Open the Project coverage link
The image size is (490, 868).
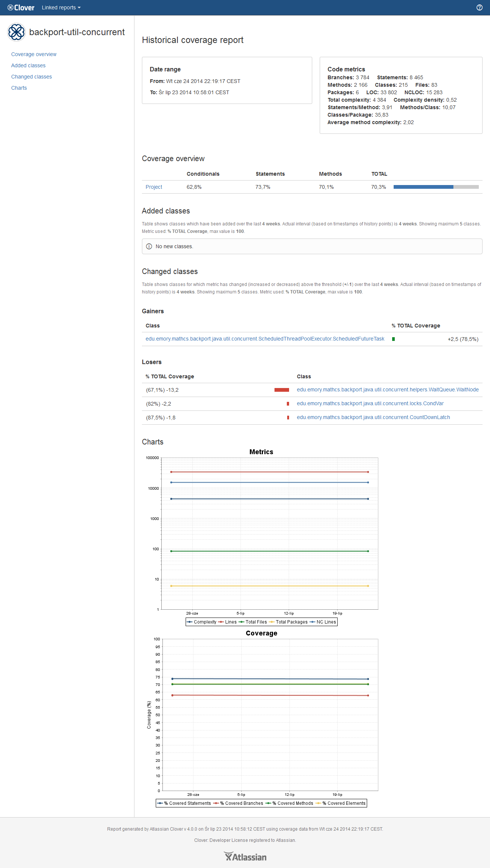click(x=154, y=187)
